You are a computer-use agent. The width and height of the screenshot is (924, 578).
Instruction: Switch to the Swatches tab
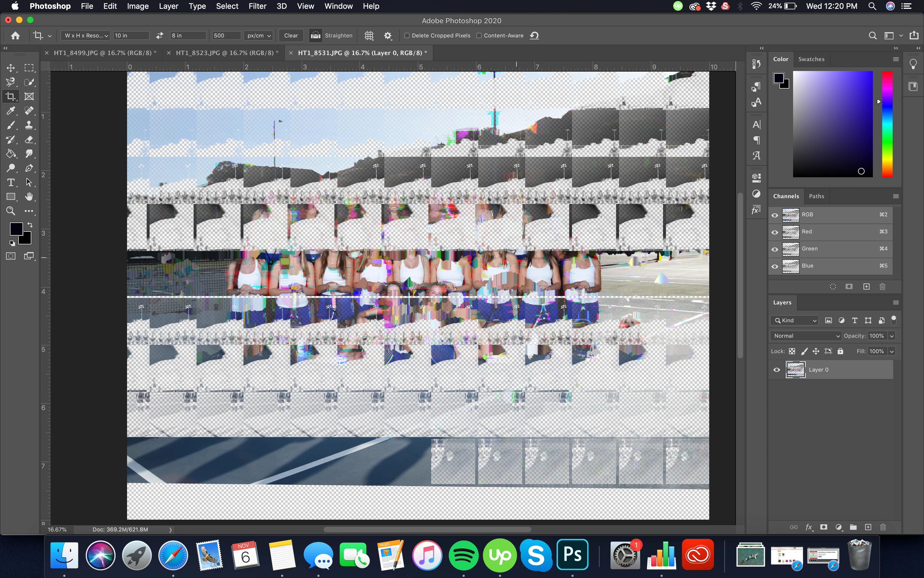tap(811, 59)
